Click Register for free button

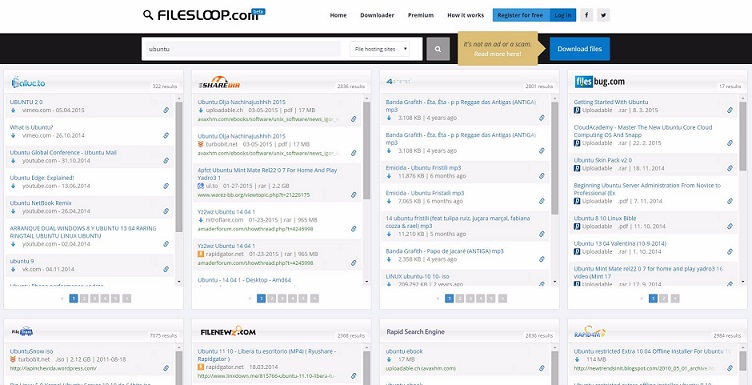click(x=520, y=15)
